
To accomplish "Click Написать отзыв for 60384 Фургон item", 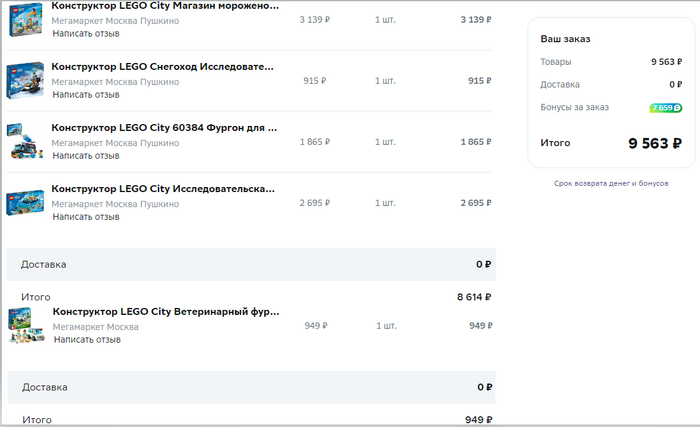I will 86,156.
